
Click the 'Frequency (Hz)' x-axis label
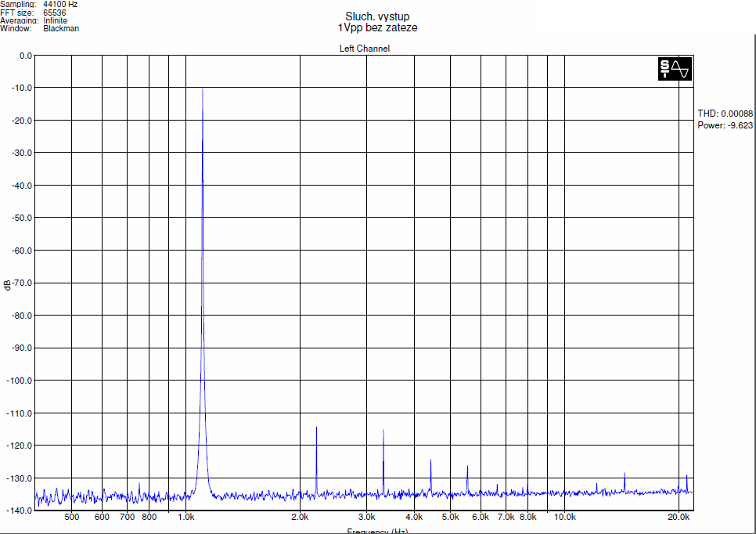[377, 531]
